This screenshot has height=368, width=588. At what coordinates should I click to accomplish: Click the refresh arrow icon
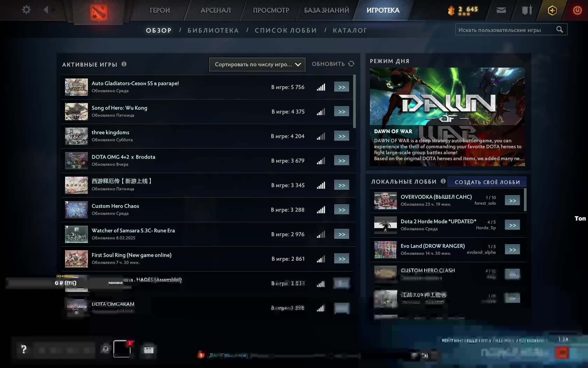click(351, 64)
